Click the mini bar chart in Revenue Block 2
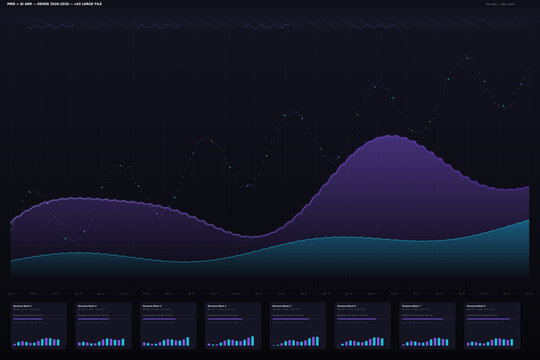540x360 pixels. point(101,341)
